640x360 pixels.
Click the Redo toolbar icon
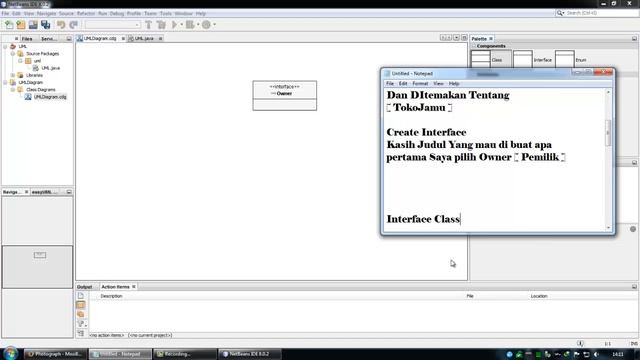(73, 25)
